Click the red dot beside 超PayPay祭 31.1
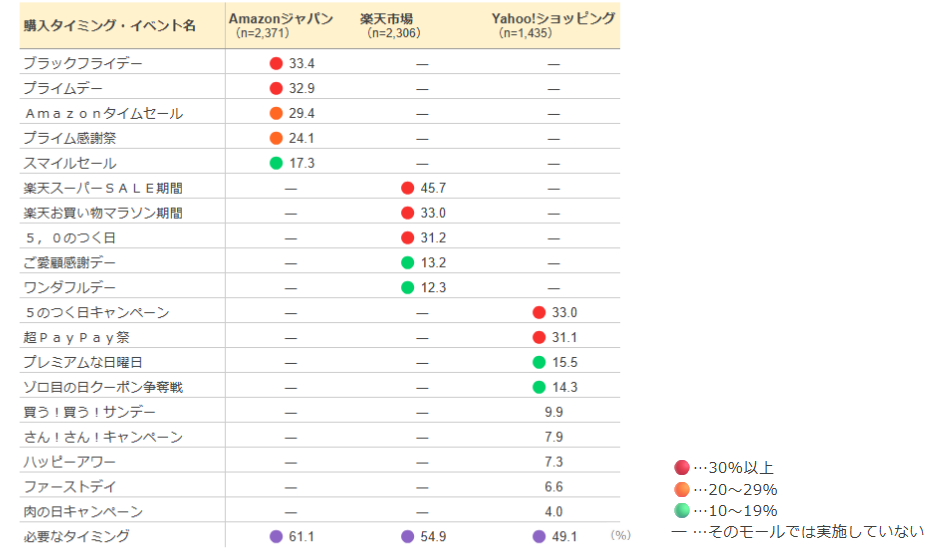The height and width of the screenshot is (557, 944). click(539, 338)
